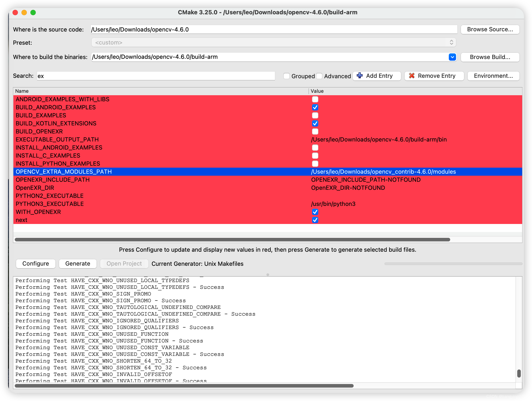Enable the Grouped variables view
The height and width of the screenshot is (401, 532).
[286, 76]
